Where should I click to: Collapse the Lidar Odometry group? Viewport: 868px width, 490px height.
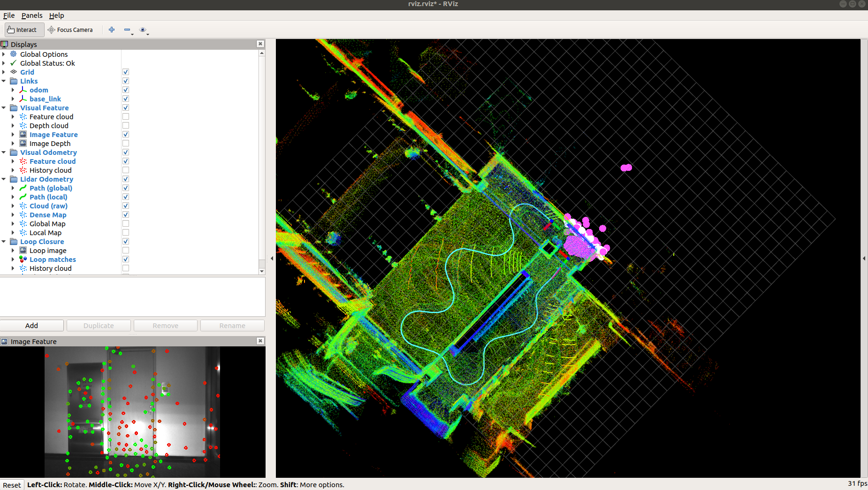point(4,179)
